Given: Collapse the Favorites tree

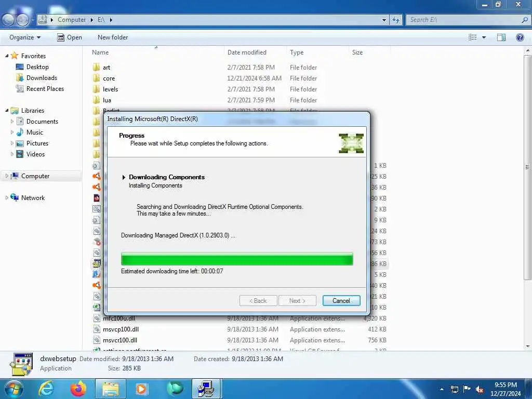Looking at the screenshot, I should click(x=7, y=56).
